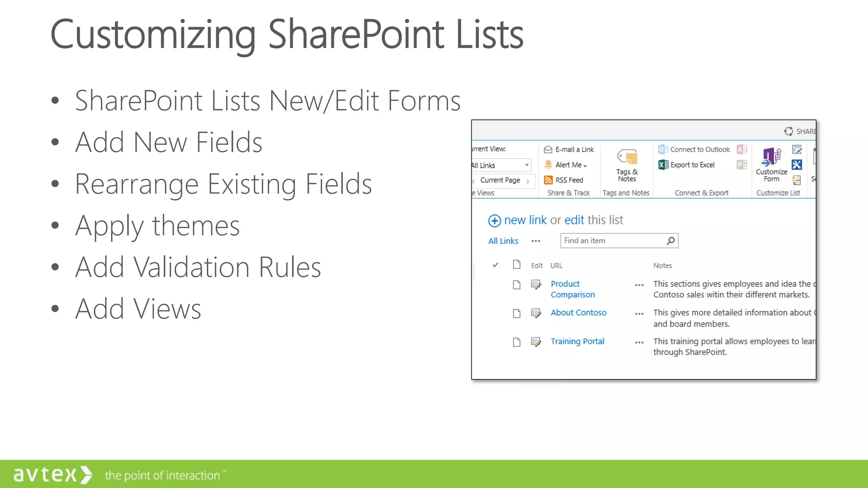Click the Form Web Parts icon

(797, 150)
